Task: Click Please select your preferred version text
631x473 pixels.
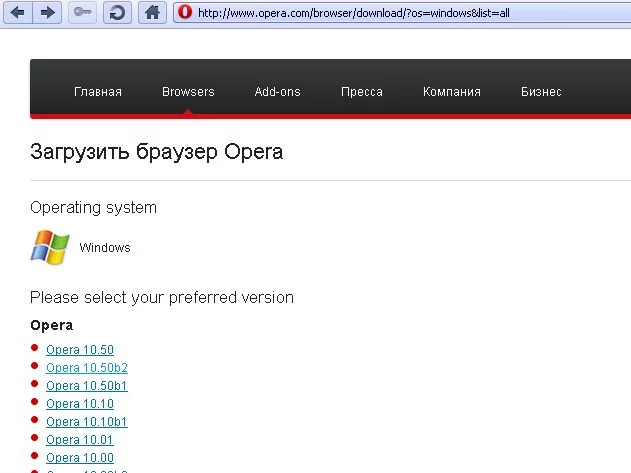Action: point(162,298)
